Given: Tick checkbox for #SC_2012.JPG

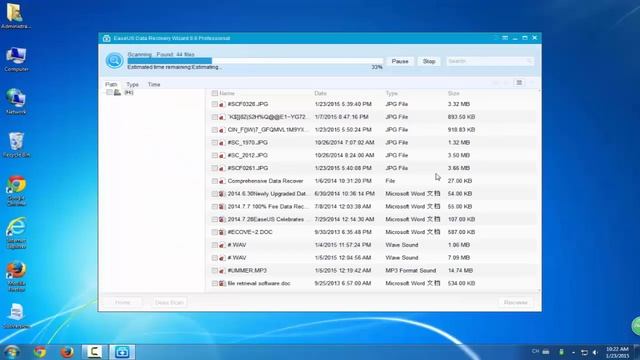Looking at the screenshot, I should click(x=214, y=156).
